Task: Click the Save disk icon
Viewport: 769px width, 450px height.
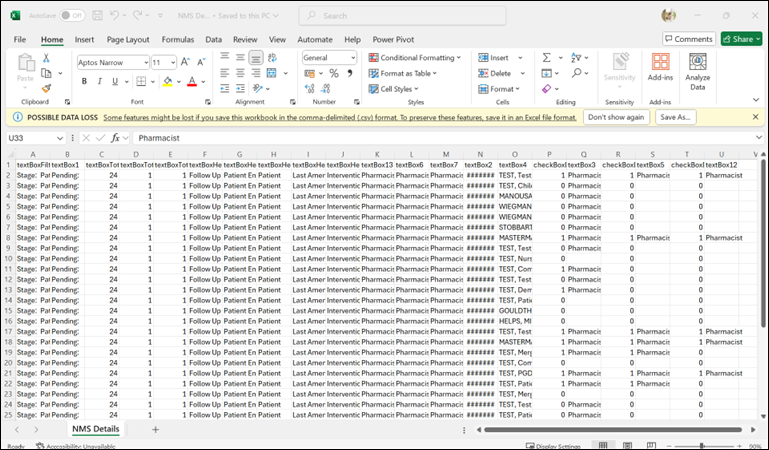Action: 98,16
